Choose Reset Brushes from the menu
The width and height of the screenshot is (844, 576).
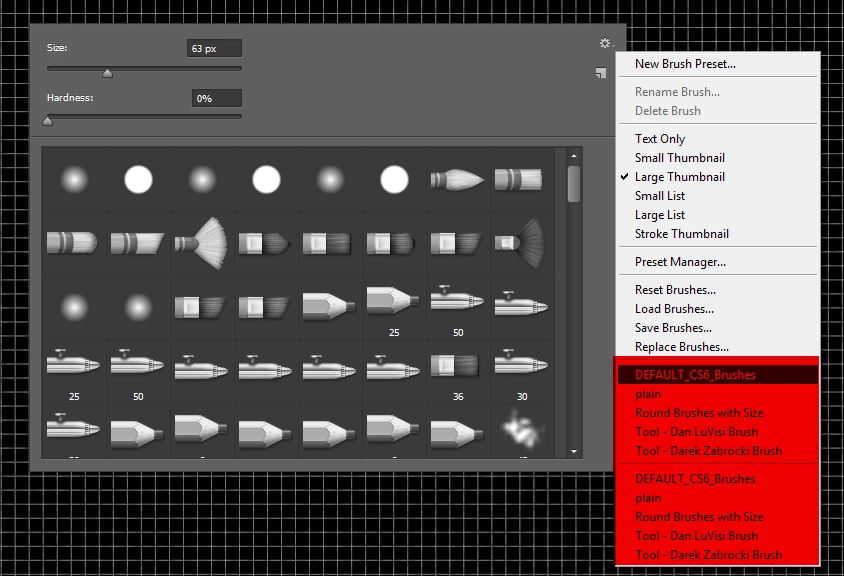click(x=676, y=290)
